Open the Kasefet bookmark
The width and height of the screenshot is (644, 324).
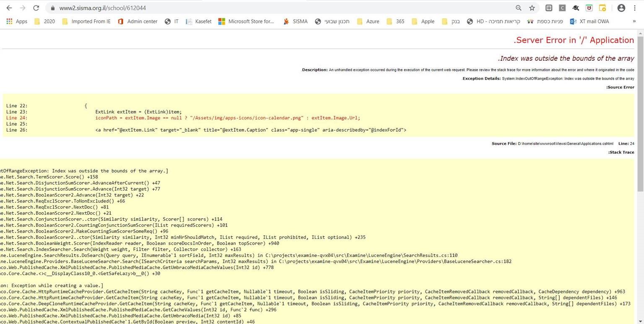[198, 21]
